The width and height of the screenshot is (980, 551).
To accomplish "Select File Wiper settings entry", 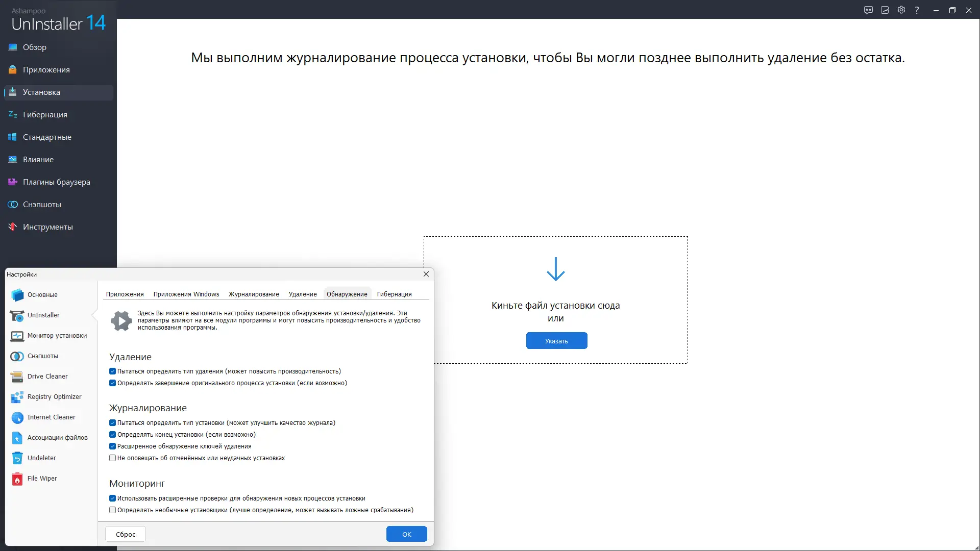I will [x=42, y=479].
